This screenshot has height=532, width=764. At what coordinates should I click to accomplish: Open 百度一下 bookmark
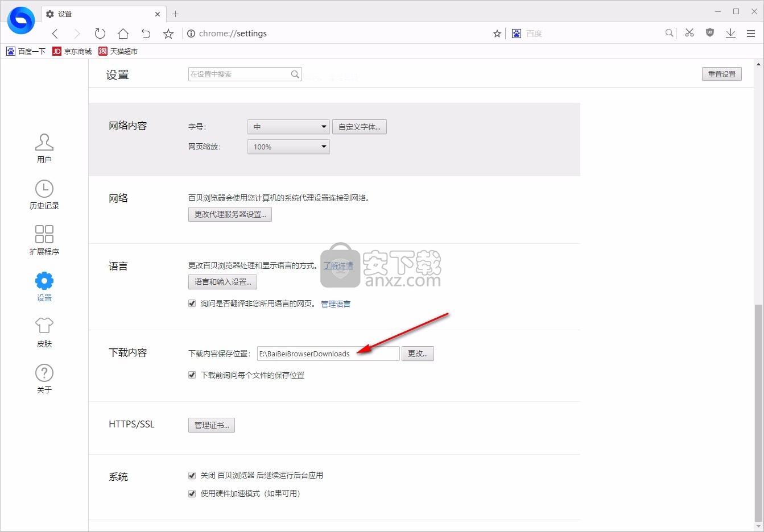26,51
